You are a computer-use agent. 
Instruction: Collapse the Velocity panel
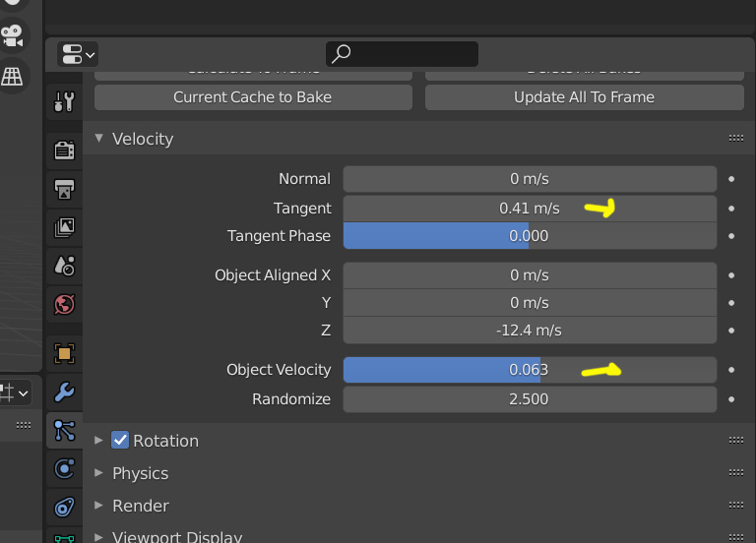[x=98, y=139]
